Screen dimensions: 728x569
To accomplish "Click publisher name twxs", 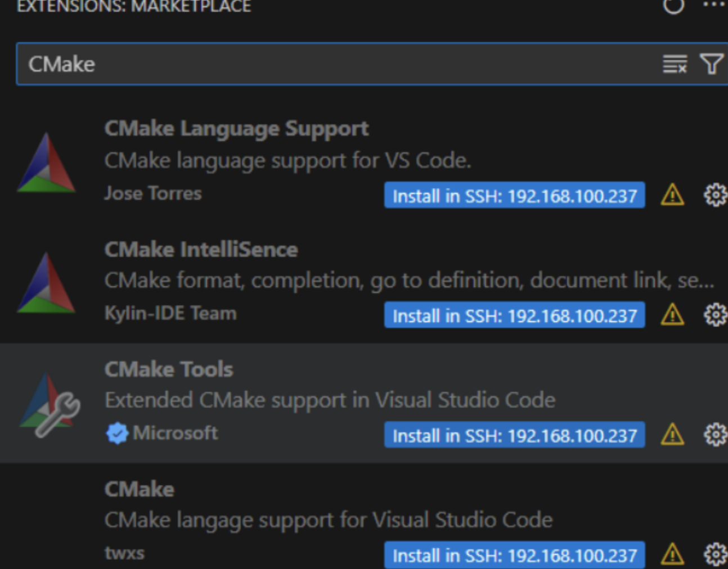I will click(x=124, y=553).
